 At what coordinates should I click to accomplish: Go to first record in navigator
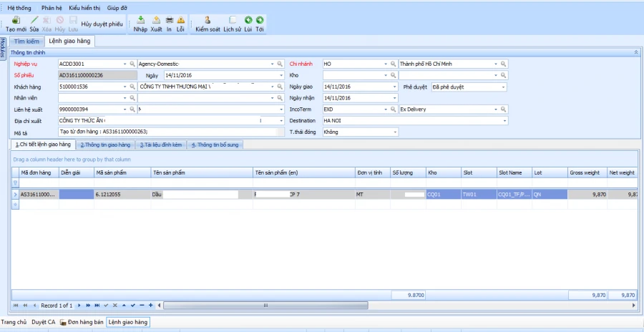click(x=16, y=306)
